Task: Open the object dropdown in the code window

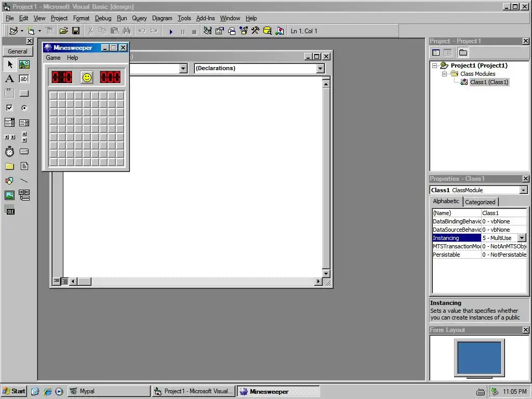Action: 183,69
